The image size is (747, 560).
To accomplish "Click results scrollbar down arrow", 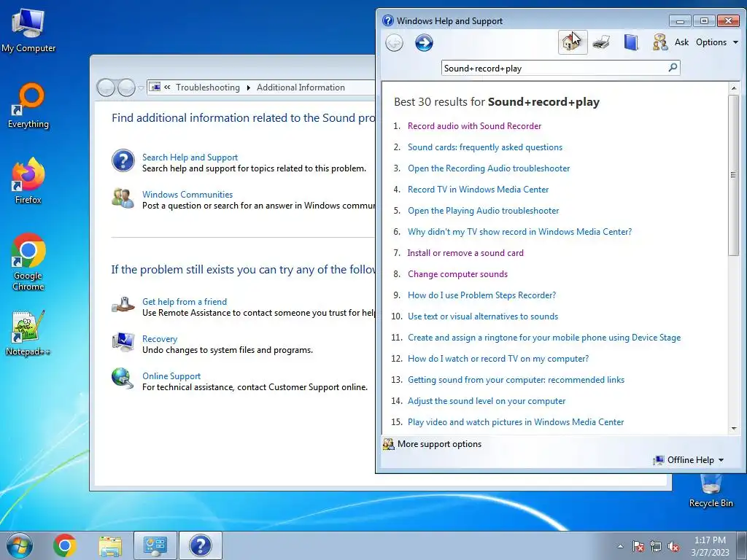I will pyautogui.click(x=734, y=429).
